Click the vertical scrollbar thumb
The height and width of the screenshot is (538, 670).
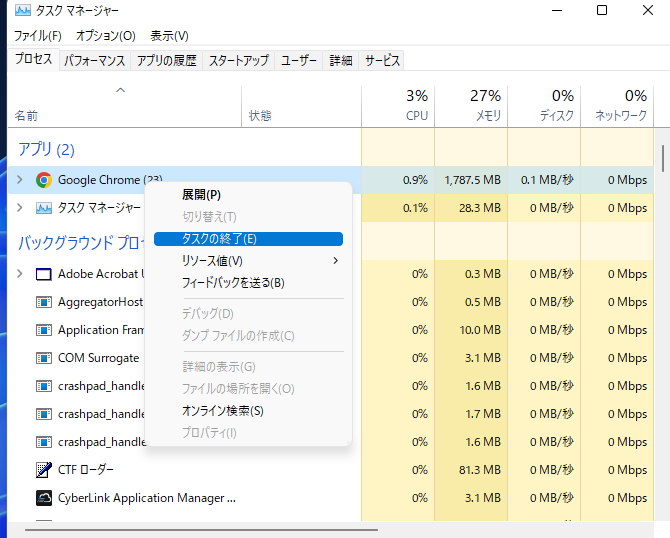663,158
